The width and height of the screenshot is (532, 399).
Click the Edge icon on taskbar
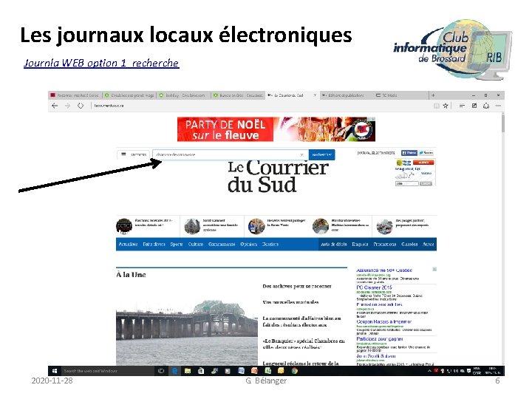174,371
